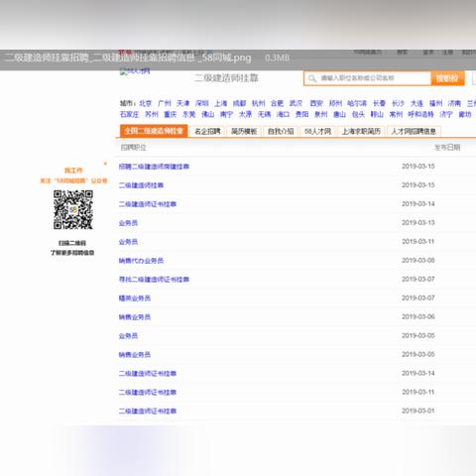Choose city 重庆
The image size is (476, 476).
pyautogui.click(x=171, y=114)
